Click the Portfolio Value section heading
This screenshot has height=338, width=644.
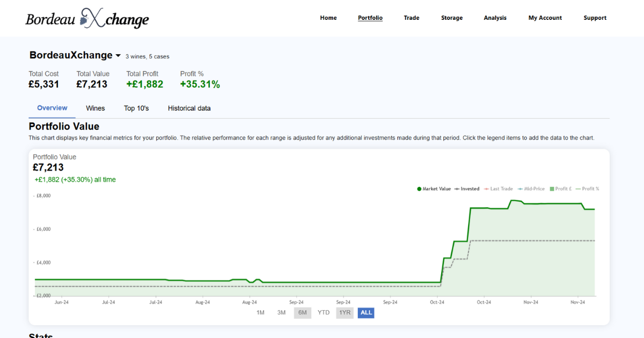coord(64,127)
